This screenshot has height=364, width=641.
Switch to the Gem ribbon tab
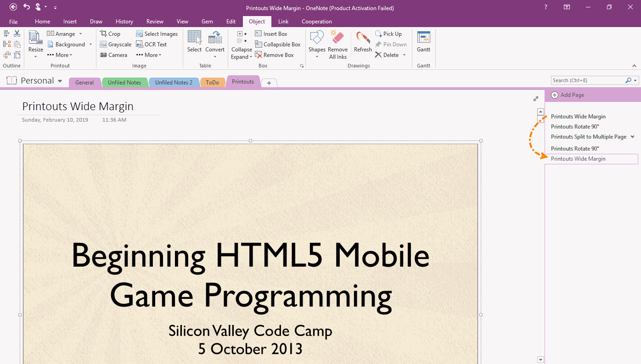click(207, 22)
